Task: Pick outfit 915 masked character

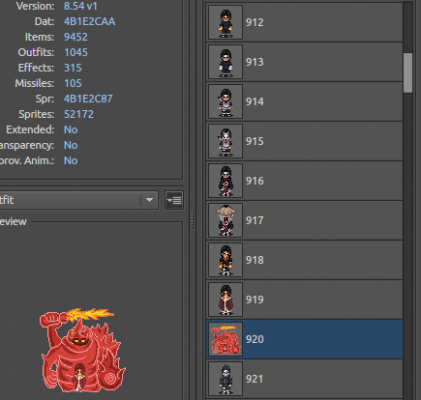Action: 304,141
